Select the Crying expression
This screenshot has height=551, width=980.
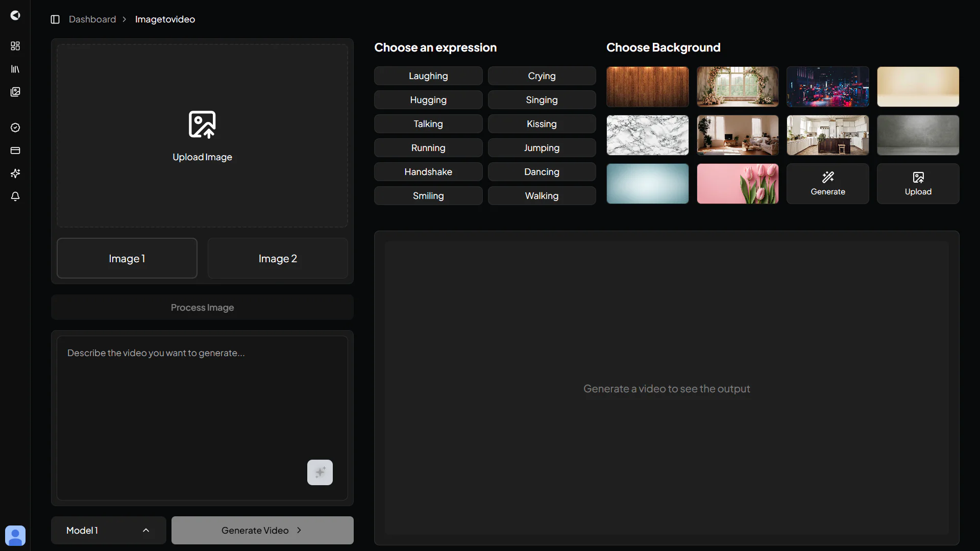click(x=542, y=76)
